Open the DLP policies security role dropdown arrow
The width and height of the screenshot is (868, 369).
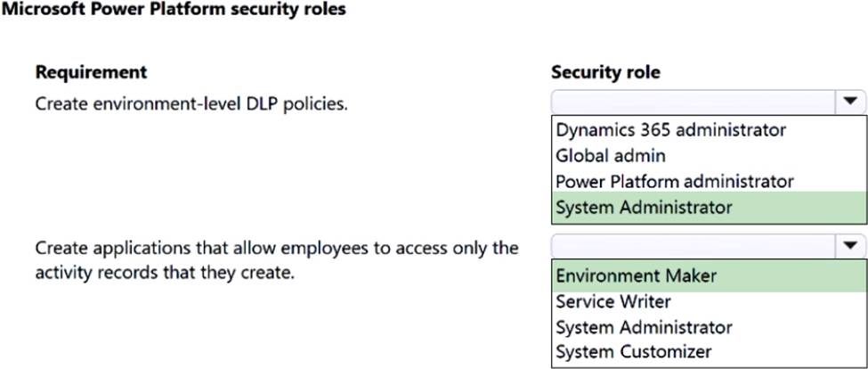[850, 102]
